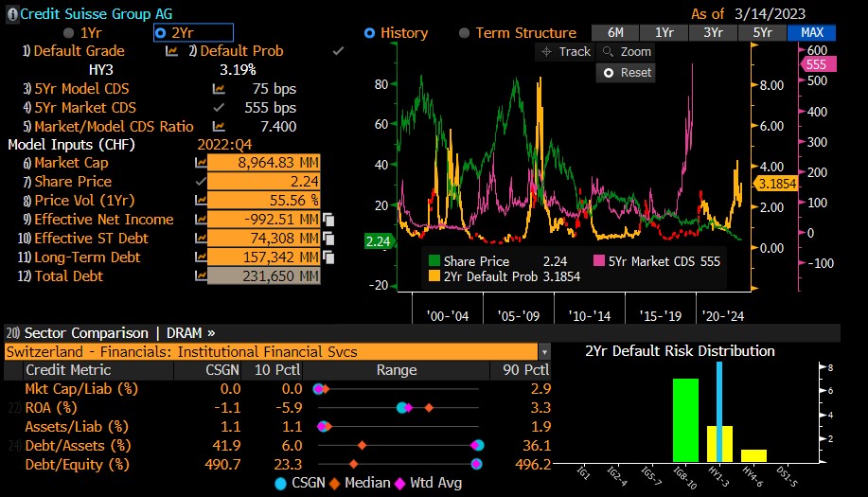Click the chart icon beside Effective ST Debt
This screenshot has height=497, width=868.
click(x=201, y=239)
